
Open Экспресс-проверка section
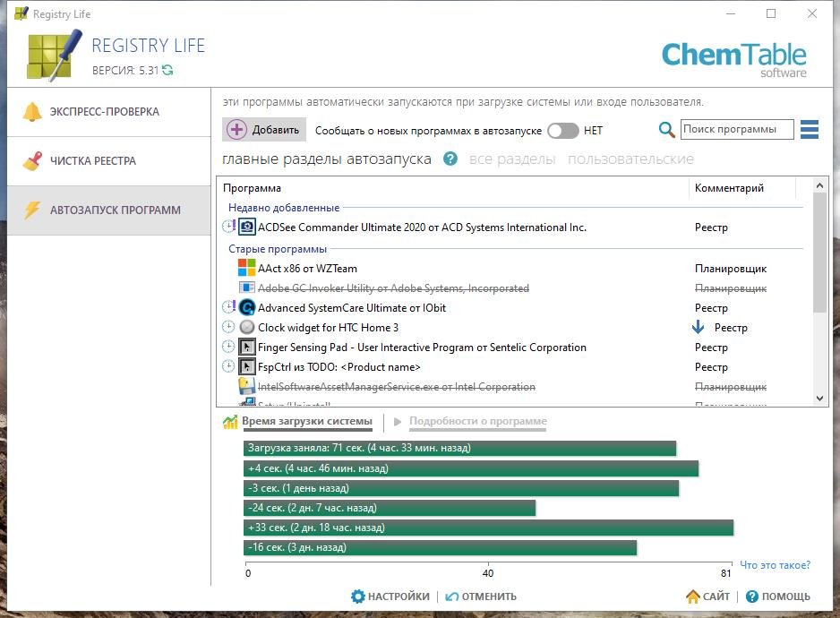[109, 112]
